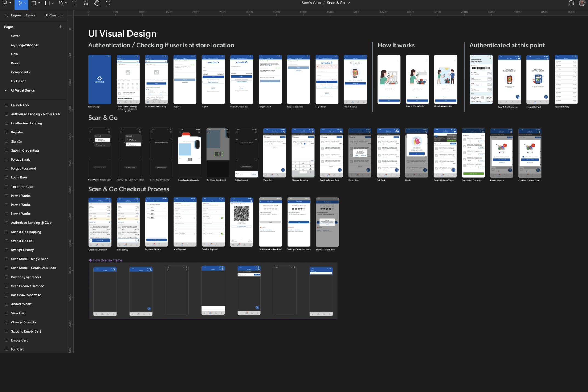Select the Rectangle shape tool
This screenshot has width=588, height=392.
(x=47, y=3)
